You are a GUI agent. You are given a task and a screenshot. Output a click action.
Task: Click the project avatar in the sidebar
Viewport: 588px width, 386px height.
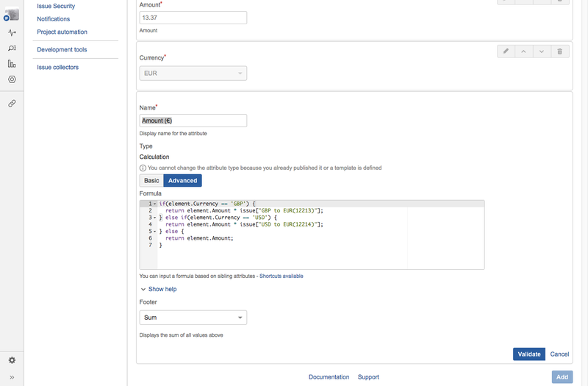(x=11, y=12)
